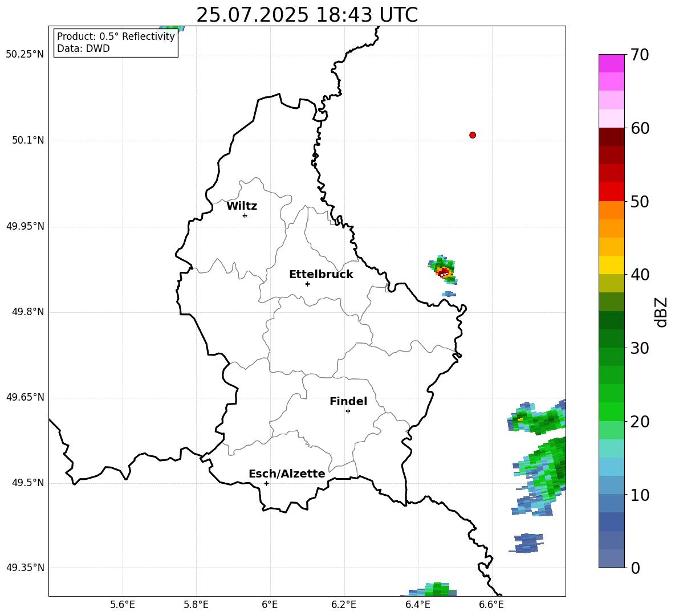
Task: Click the dBZ colorbar label
Action: click(x=662, y=312)
